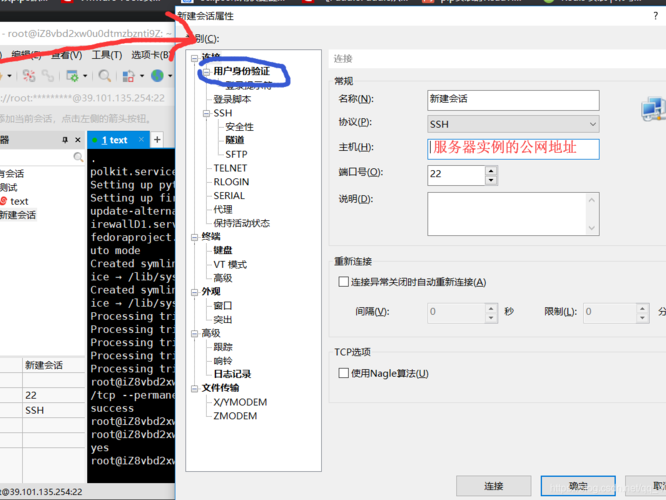Image resolution: width=666 pixels, height=500 pixels.
Task: Select 日志记录 in category tree
Action: pos(232,374)
